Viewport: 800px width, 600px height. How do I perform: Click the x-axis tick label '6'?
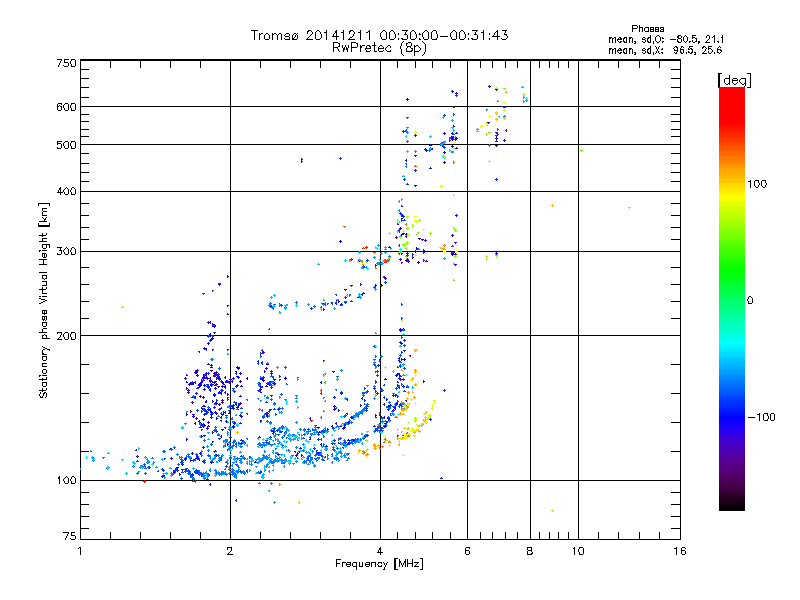(467, 551)
